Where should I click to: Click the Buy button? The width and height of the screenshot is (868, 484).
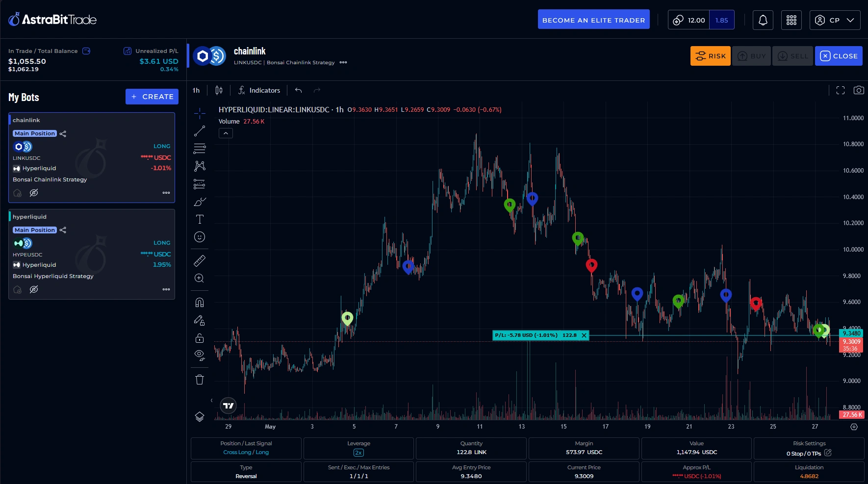752,56
